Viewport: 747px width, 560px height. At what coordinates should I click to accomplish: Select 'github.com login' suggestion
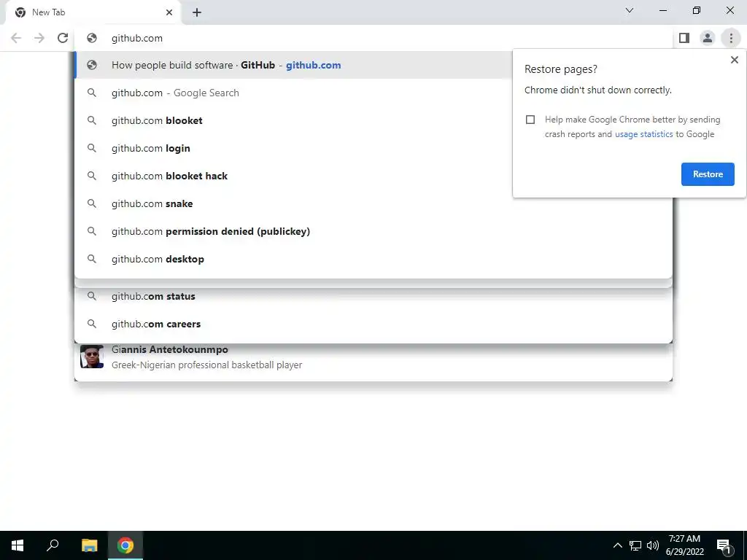tap(293, 148)
